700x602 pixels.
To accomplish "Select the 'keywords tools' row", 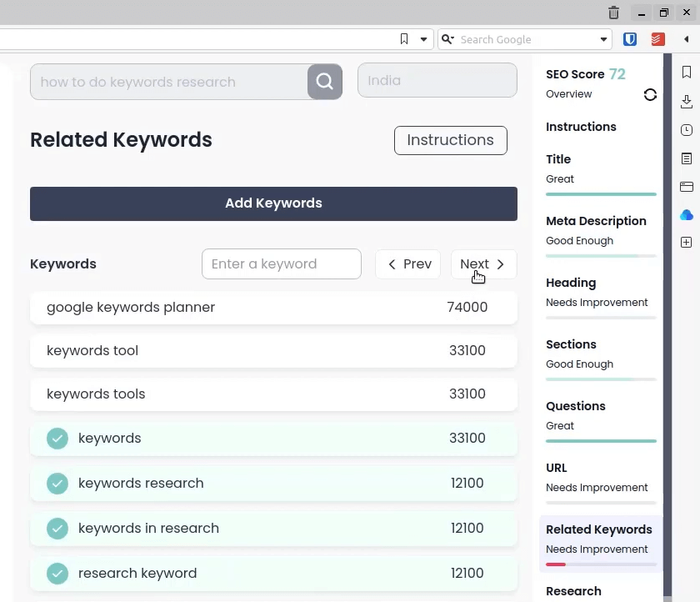I will coord(273,394).
